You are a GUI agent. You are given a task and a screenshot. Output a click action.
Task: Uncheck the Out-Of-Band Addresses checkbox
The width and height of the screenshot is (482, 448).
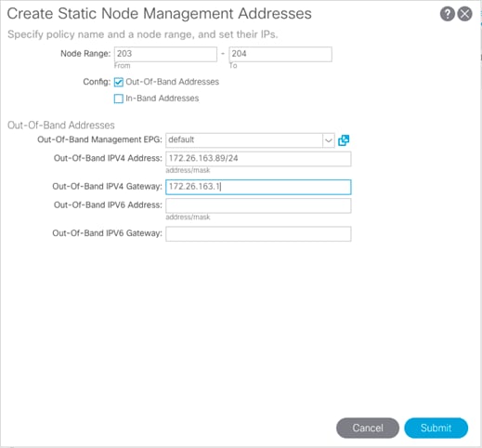[119, 82]
